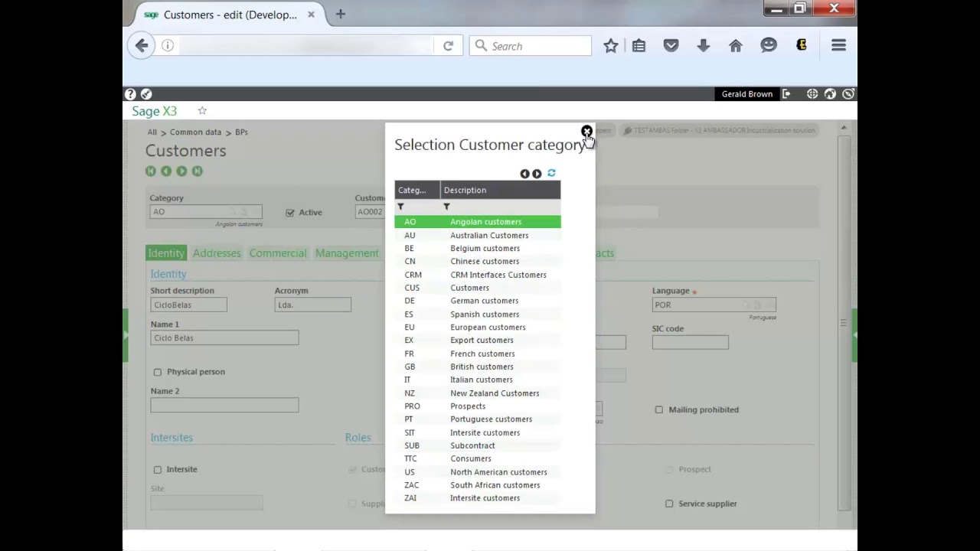Open filter for Description column
980x551 pixels.
(x=446, y=207)
